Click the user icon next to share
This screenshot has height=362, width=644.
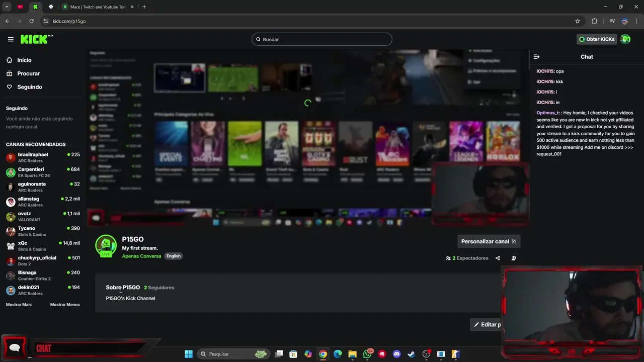point(514,258)
